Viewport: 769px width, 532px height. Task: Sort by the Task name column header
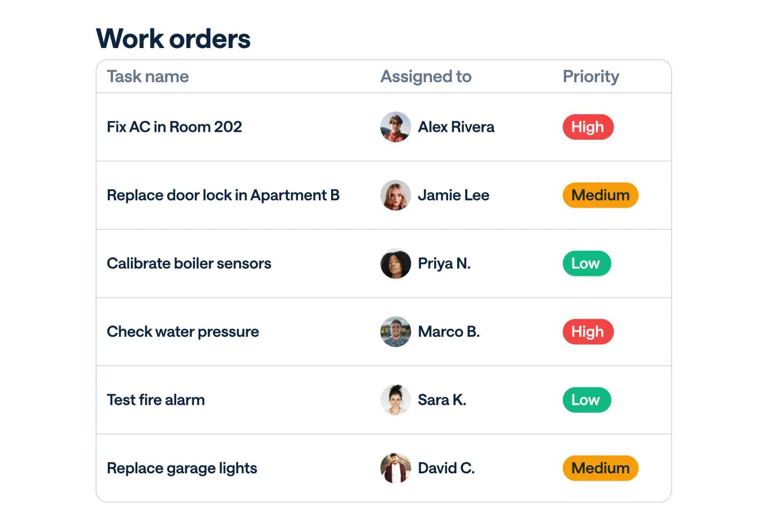pyautogui.click(x=148, y=77)
